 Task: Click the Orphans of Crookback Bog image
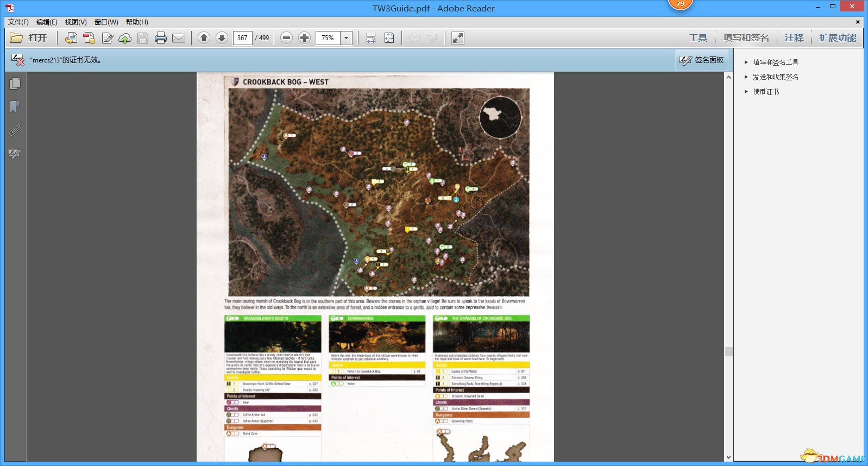(x=481, y=337)
